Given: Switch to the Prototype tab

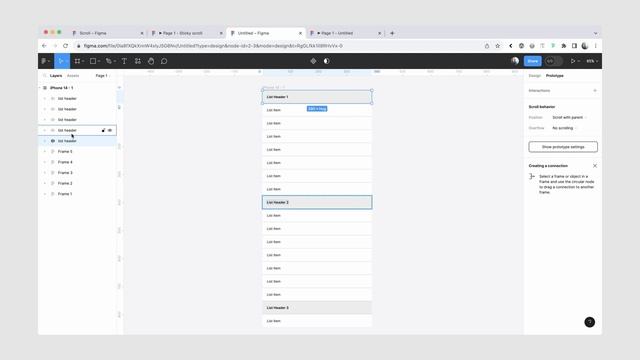Looking at the screenshot, I should pyautogui.click(x=555, y=76).
